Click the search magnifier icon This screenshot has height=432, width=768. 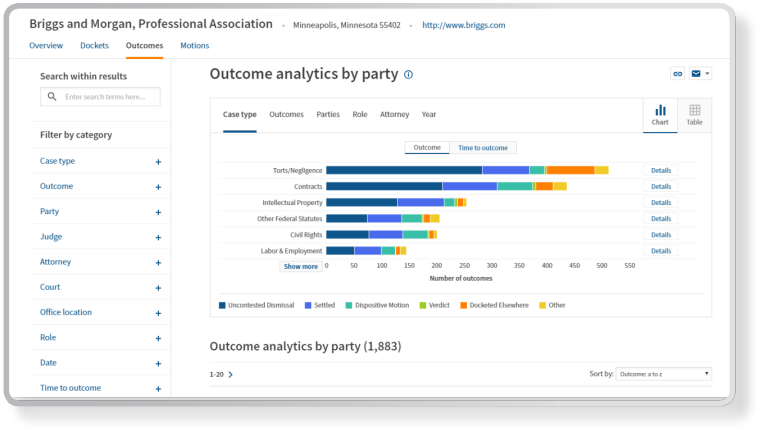pos(52,97)
